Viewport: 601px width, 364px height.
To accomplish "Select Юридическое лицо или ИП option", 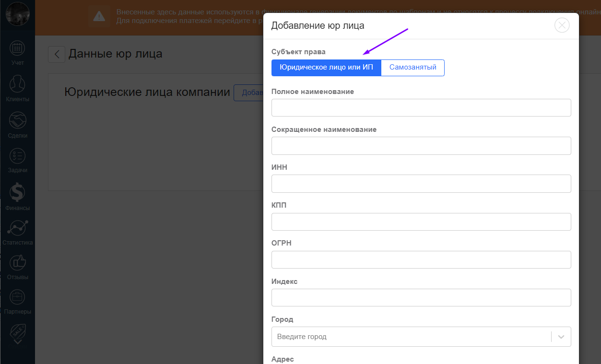I will click(x=326, y=68).
